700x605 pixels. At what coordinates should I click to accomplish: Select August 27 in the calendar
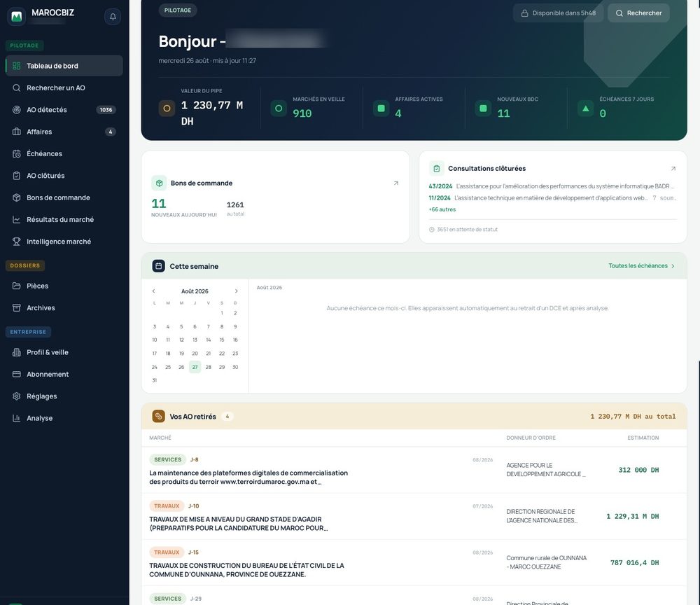click(195, 367)
